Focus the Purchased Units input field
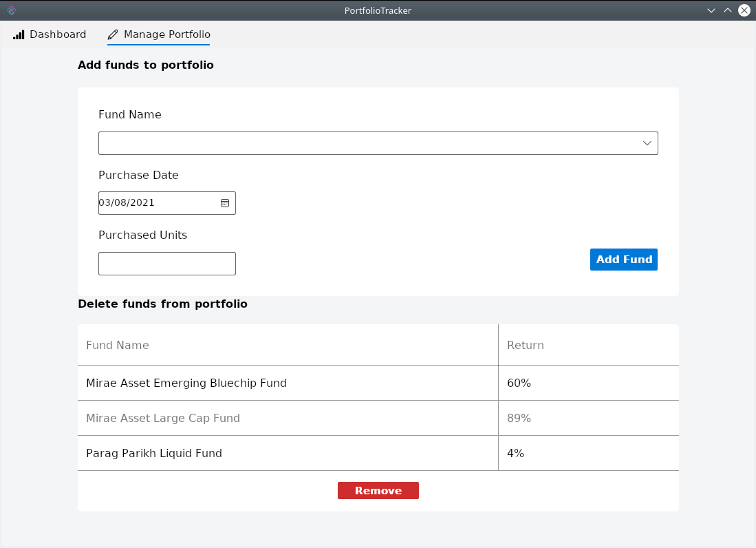Image resolution: width=756 pixels, height=548 pixels. click(x=167, y=264)
